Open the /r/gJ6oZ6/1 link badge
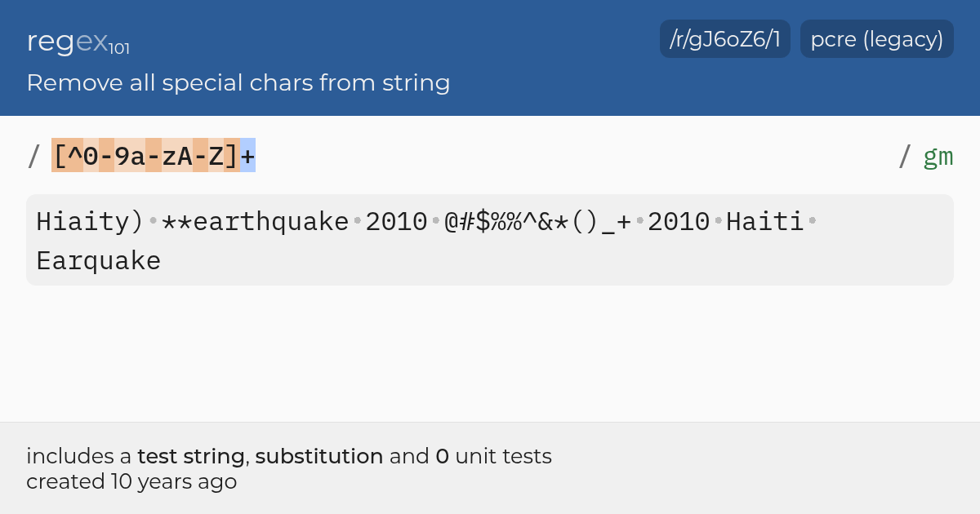Viewport: 980px width, 514px height. point(725,39)
